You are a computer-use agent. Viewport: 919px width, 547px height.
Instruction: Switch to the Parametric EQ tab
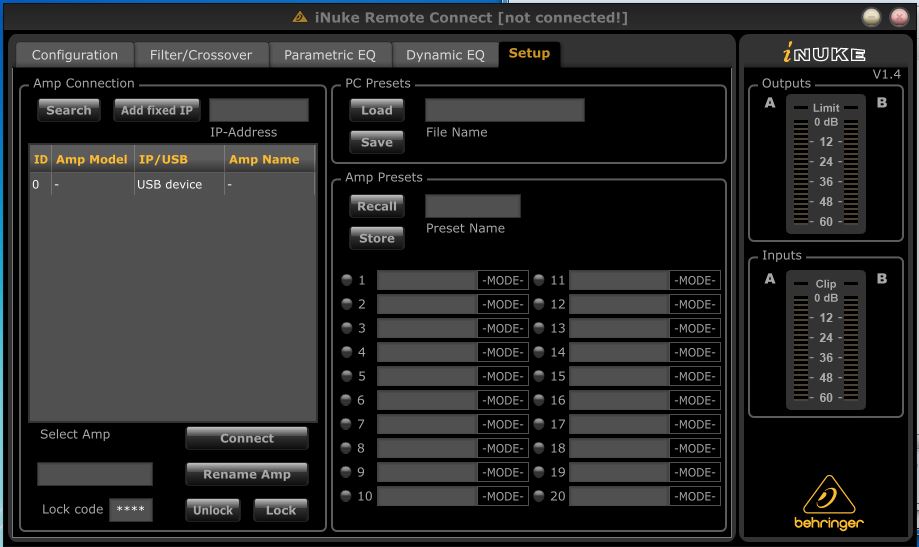tap(330, 55)
